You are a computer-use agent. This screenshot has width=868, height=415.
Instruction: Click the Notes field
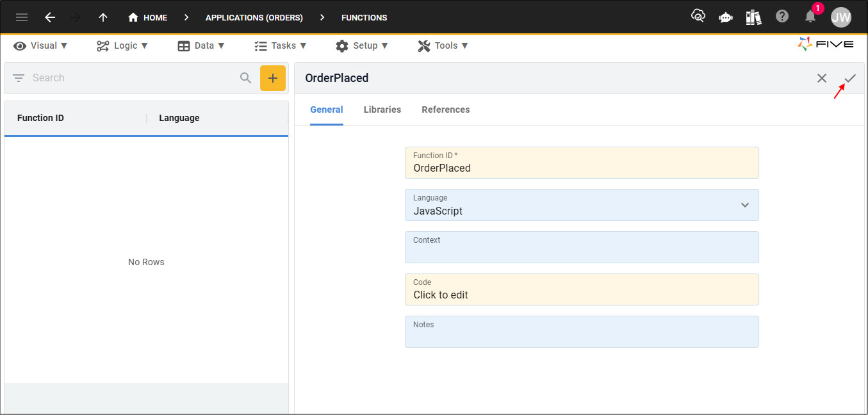582,332
